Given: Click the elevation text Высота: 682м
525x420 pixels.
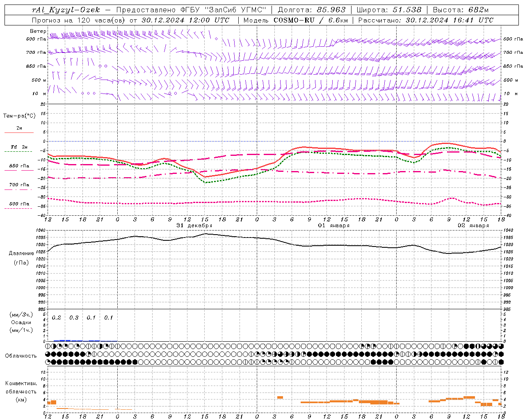Looking at the screenshot, I should [x=461, y=10].
